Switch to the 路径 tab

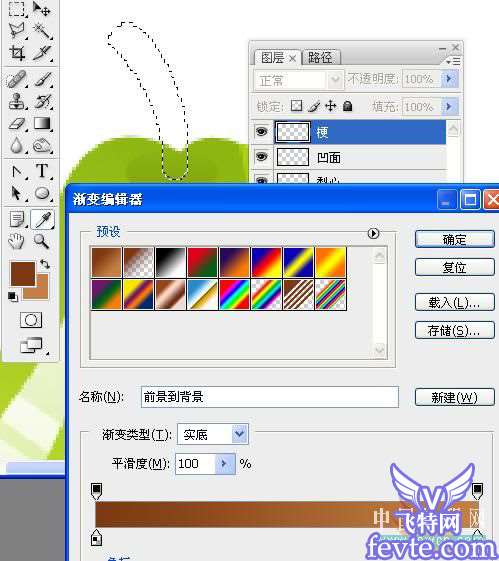(x=321, y=57)
